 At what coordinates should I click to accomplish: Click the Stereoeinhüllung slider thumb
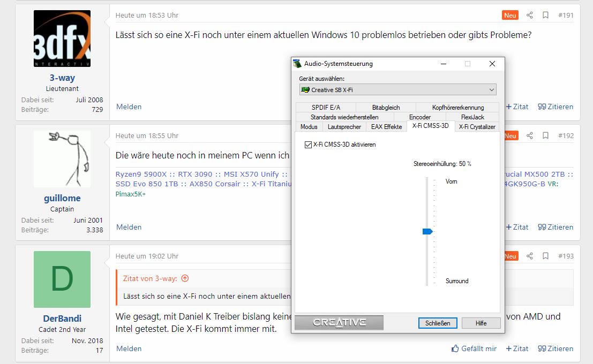pos(427,231)
